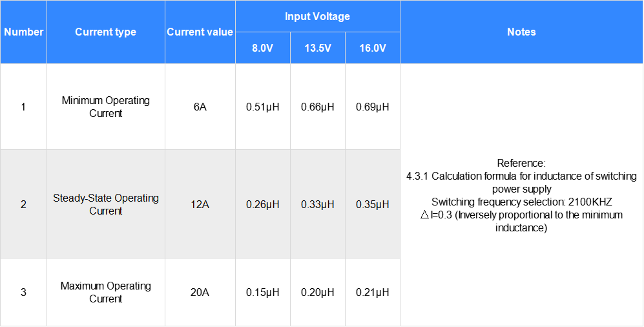Click the 20A current value cell
The image size is (644, 327).
click(200, 292)
